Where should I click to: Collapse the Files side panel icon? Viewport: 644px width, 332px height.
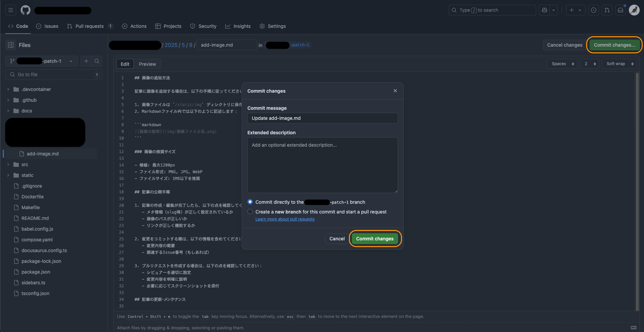[11, 45]
